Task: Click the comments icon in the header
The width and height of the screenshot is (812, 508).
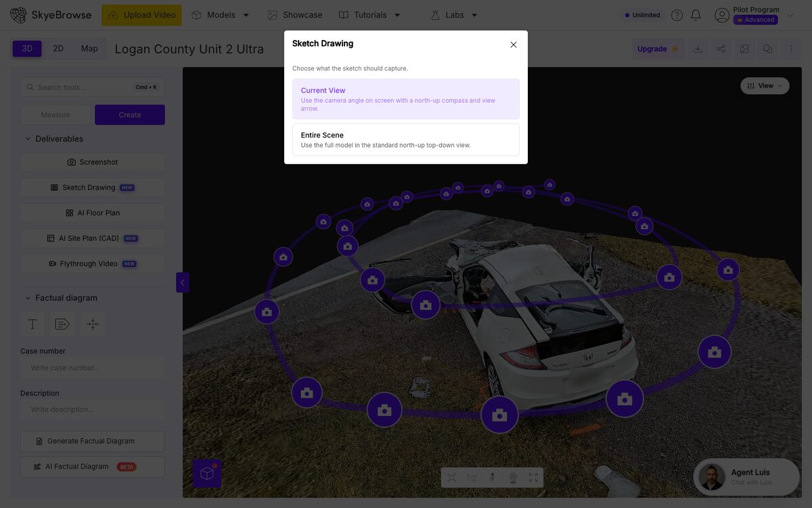Action: tap(767, 49)
